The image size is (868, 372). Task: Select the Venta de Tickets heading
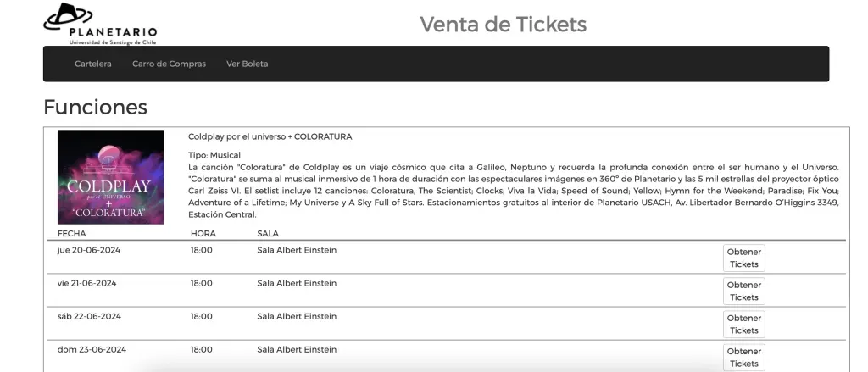(x=503, y=24)
